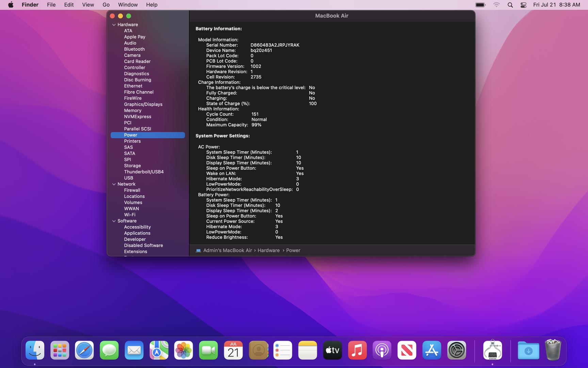Select Thunderbolt/USB4 in the sidebar
Screen dimensions: 588x368
coord(144,172)
